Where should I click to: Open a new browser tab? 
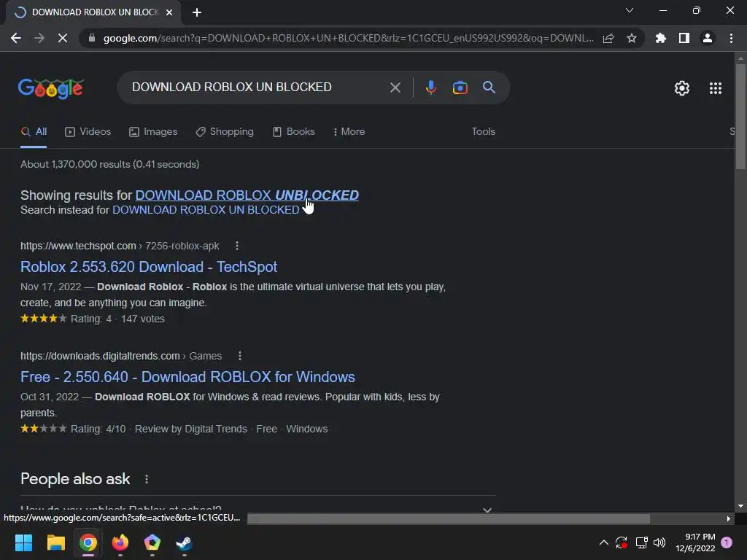click(197, 12)
